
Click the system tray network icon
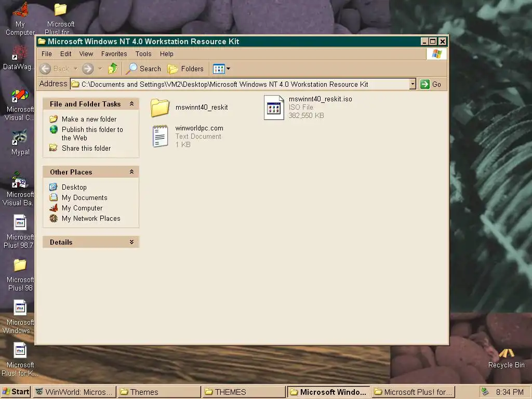coord(485,392)
